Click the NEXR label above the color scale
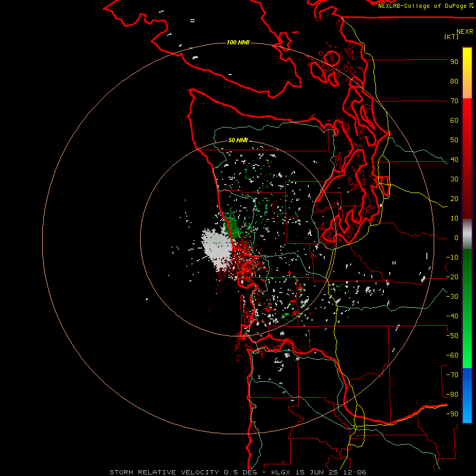Viewport: 476px width, 476px height. 465,32
